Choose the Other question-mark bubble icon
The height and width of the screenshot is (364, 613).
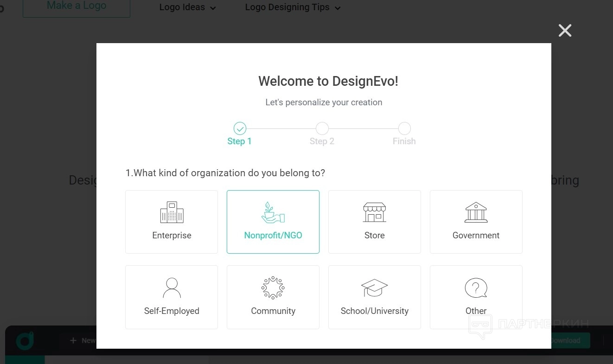476,288
